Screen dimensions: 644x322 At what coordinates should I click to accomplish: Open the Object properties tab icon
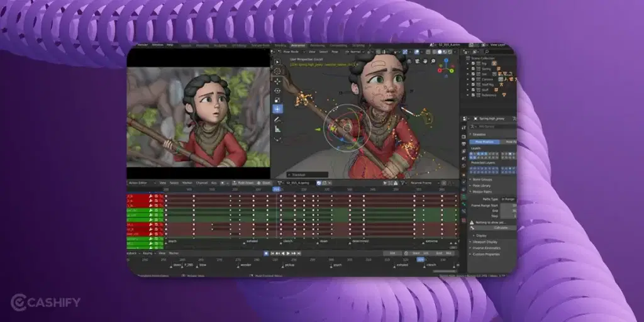coord(464,175)
